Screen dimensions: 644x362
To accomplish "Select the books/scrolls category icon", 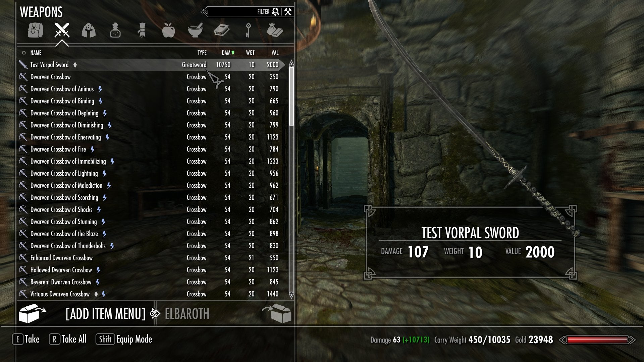I will coord(220,30).
